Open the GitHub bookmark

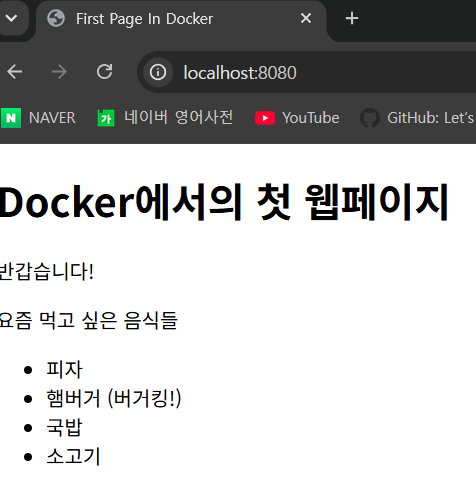coord(417,118)
